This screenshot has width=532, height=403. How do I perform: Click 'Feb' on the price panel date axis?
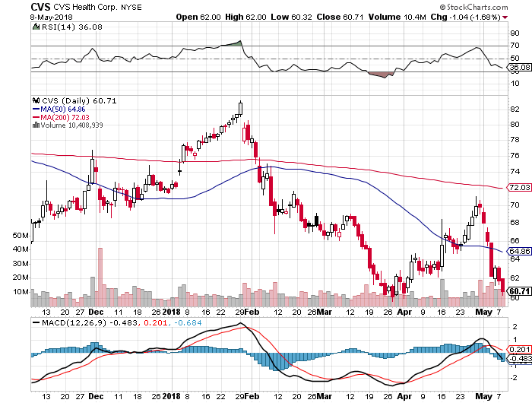pos(252,312)
